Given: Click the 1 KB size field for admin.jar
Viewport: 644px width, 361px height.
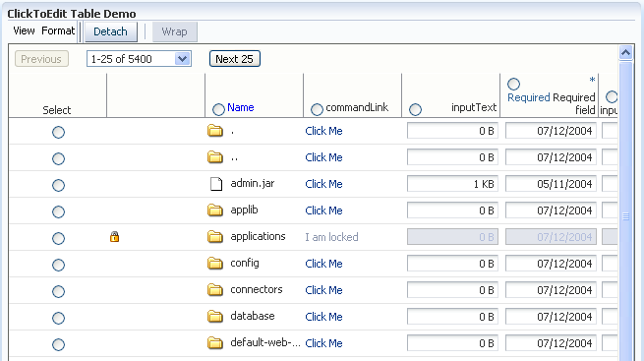Looking at the screenshot, I should (452, 184).
